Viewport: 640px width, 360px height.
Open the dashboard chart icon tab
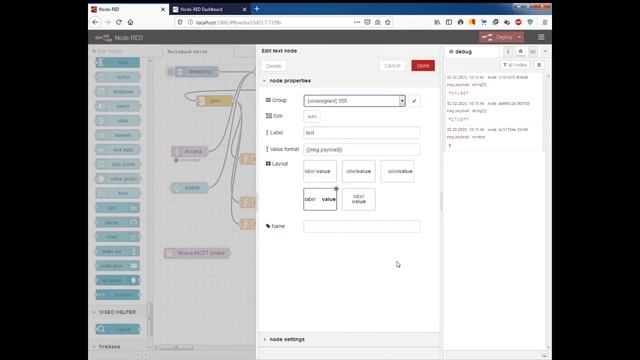(533, 51)
